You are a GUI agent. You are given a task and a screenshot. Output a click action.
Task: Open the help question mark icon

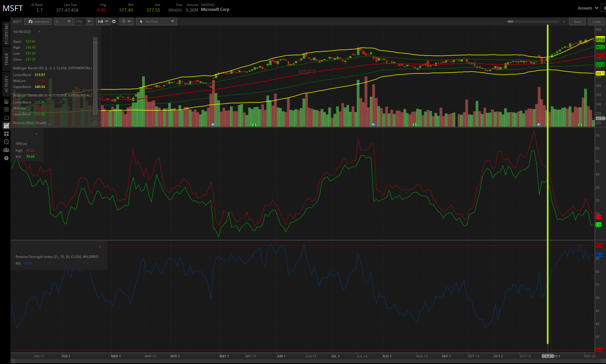pos(6,158)
